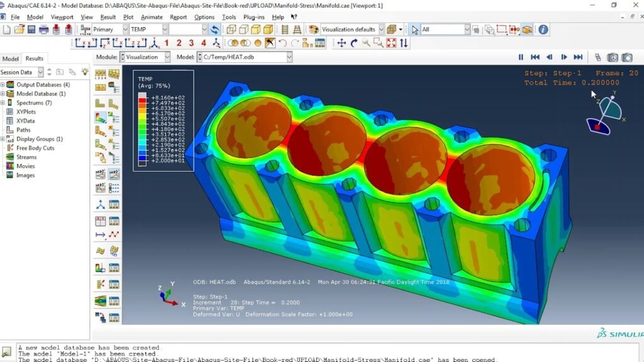This screenshot has width=644, height=362.
Task: Click the Auto-fit view icon
Action: 391,43
